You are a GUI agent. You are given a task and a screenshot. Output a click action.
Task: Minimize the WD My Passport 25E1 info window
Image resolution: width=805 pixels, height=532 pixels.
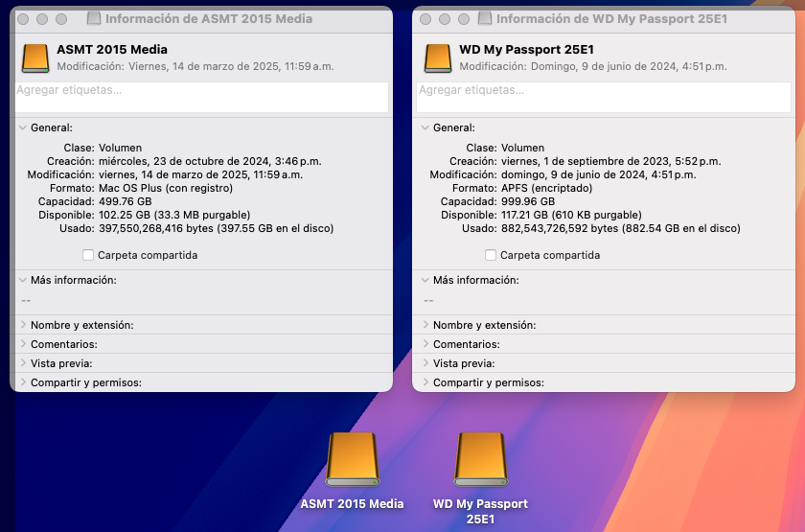445,19
